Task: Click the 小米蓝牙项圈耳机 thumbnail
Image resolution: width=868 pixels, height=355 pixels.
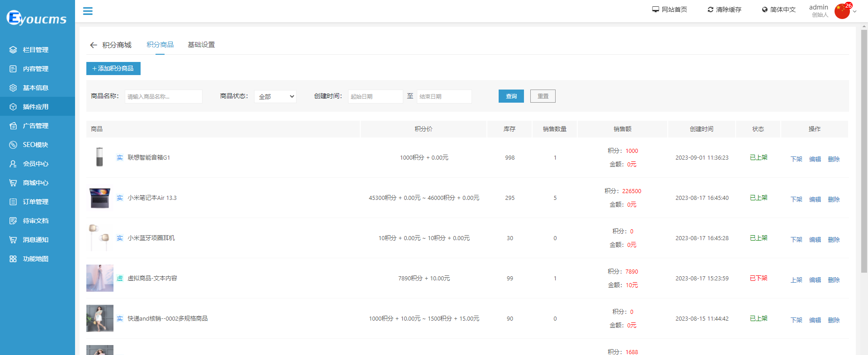Action: pos(99,238)
